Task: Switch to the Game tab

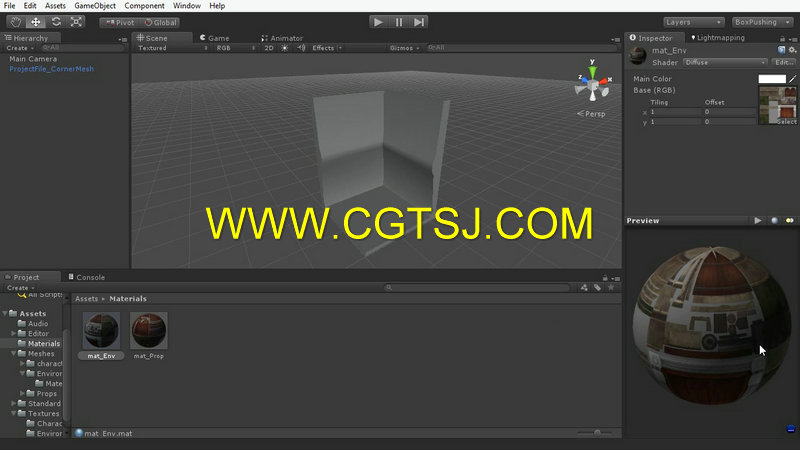Action: pos(214,38)
